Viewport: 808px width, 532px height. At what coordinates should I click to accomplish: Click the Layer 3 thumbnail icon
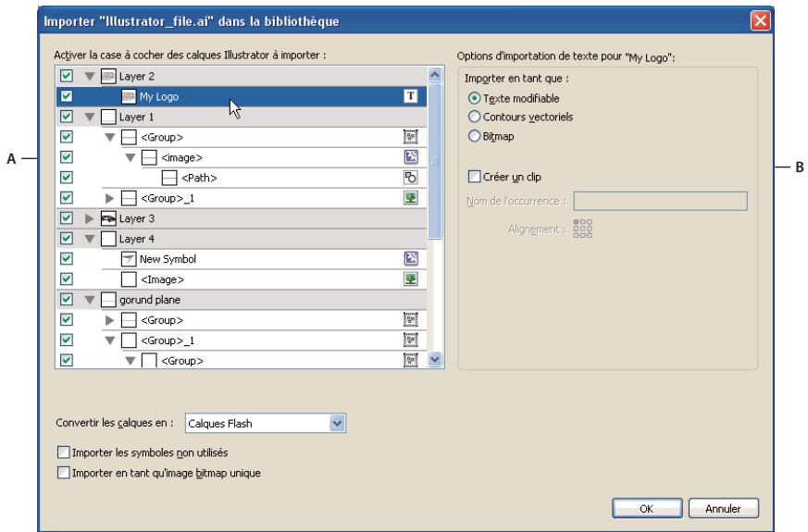click(x=108, y=219)
